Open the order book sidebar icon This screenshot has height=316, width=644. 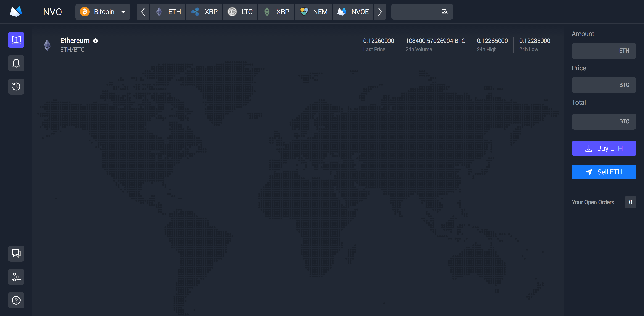coord(16,40)
